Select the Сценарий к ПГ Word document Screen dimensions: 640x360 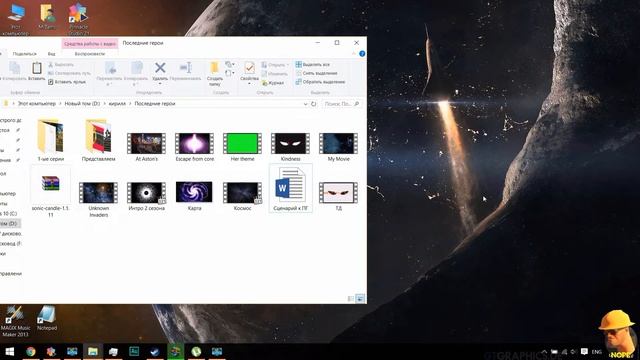coord(291,189)
